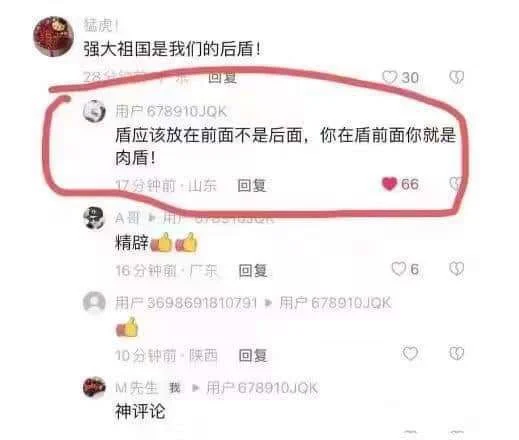
Task: Dislike the 陕西 thumbs-up comment
Action: coord(456,353)
